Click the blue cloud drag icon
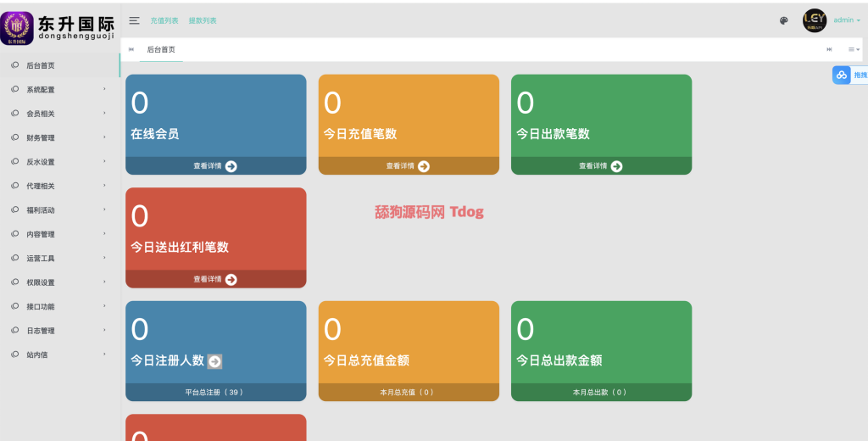This screenshot has height=441, width=868. 841,75
